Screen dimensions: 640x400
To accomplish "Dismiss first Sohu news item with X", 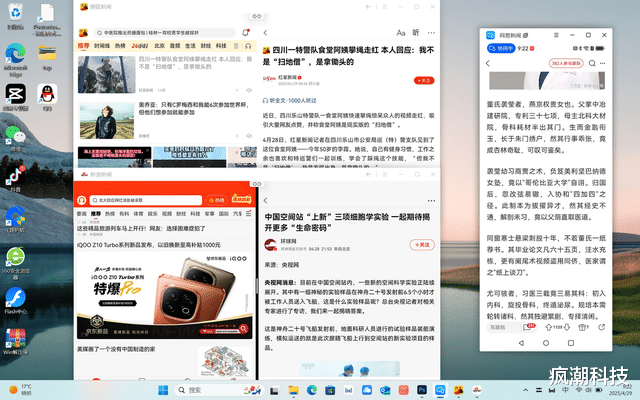I will tap(237, 90).
